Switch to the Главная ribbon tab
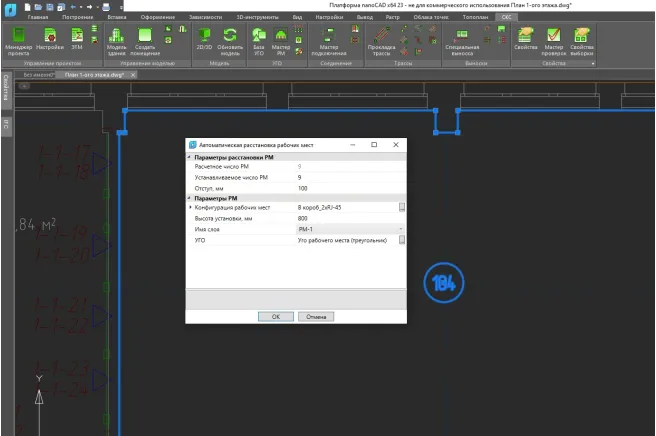The image size is (656, 436). (x=37, y=18)
